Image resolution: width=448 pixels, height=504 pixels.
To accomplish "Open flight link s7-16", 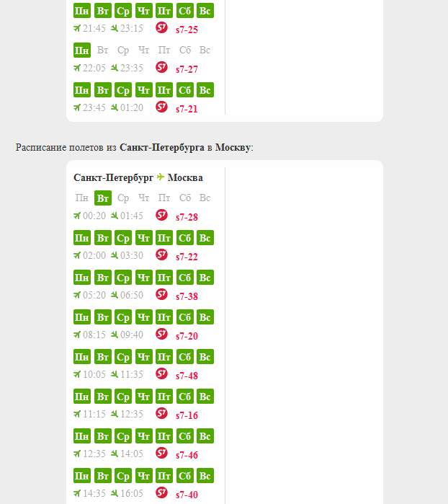I will click(x=187, y=415).
